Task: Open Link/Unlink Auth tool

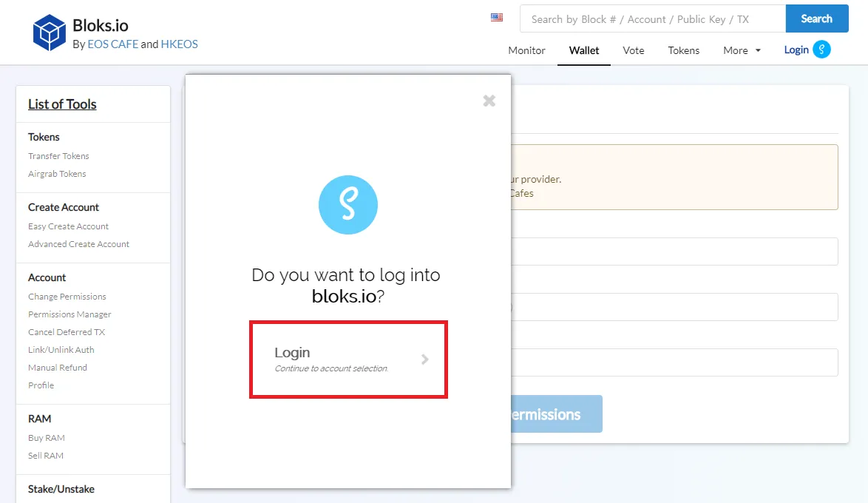Action: [x=61, y=350]
